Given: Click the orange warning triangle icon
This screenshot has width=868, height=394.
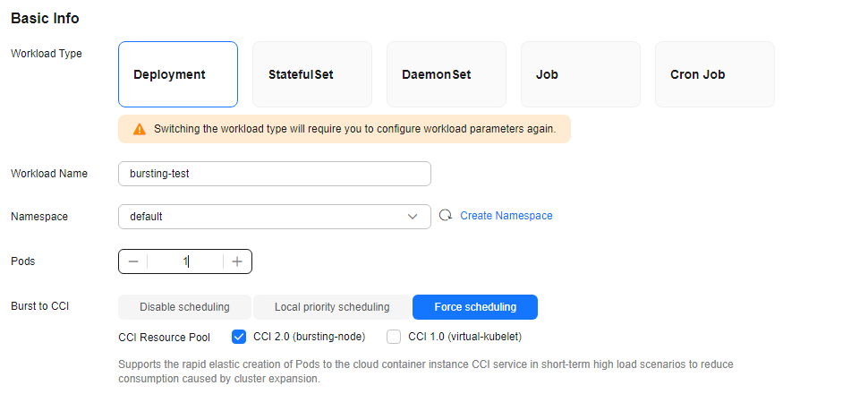Looking at the screenshot, I should [140, 129].
